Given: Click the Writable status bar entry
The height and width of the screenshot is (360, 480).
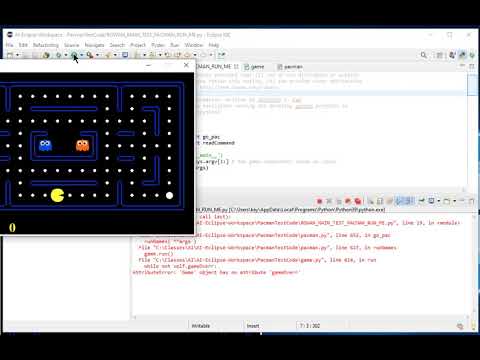Looking at the screenshot, I should click(x=201, y=326).
